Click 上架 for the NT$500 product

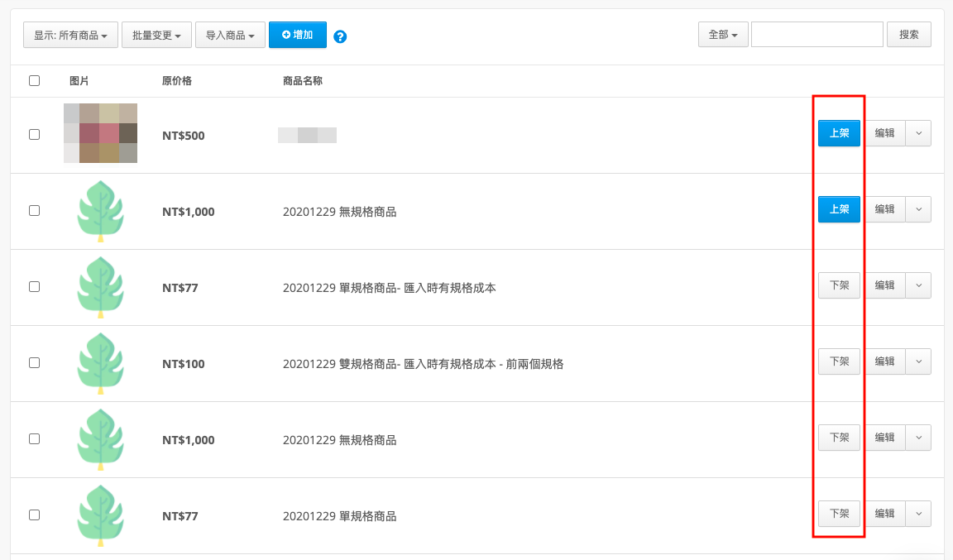pyautogui.click(x=840, y=133)
